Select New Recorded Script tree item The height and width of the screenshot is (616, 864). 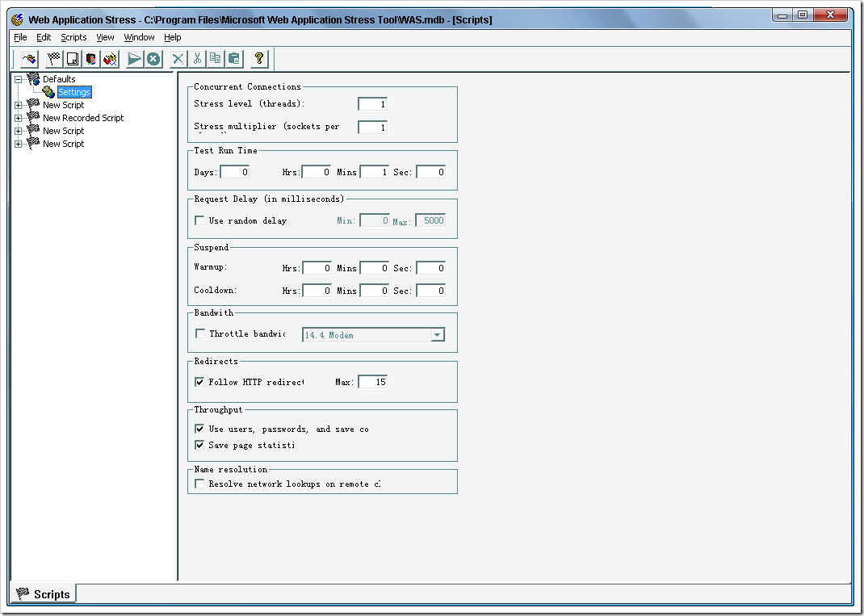click(83, 117)
